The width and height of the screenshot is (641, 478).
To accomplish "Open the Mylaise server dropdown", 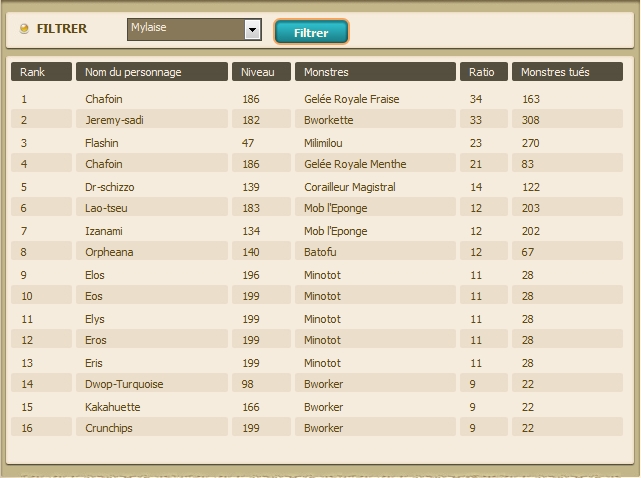I will (x=194, y=29).
